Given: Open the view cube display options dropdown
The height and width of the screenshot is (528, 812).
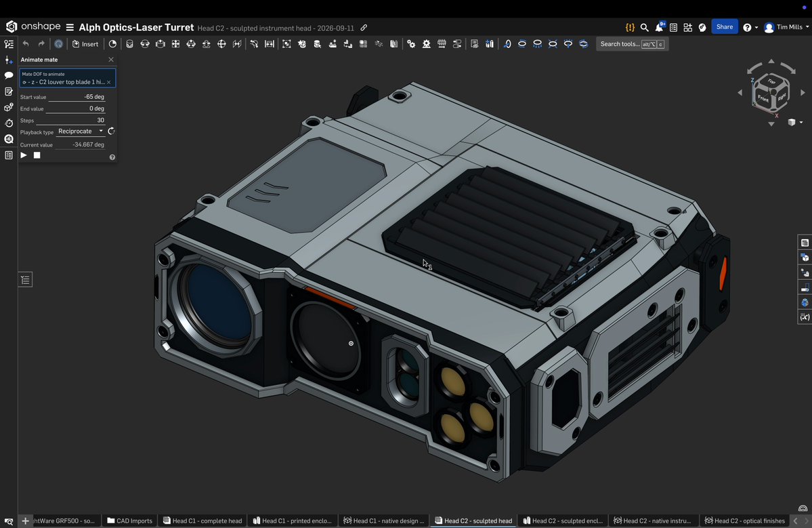Looking at the screenshot, I should click(795, 122).
